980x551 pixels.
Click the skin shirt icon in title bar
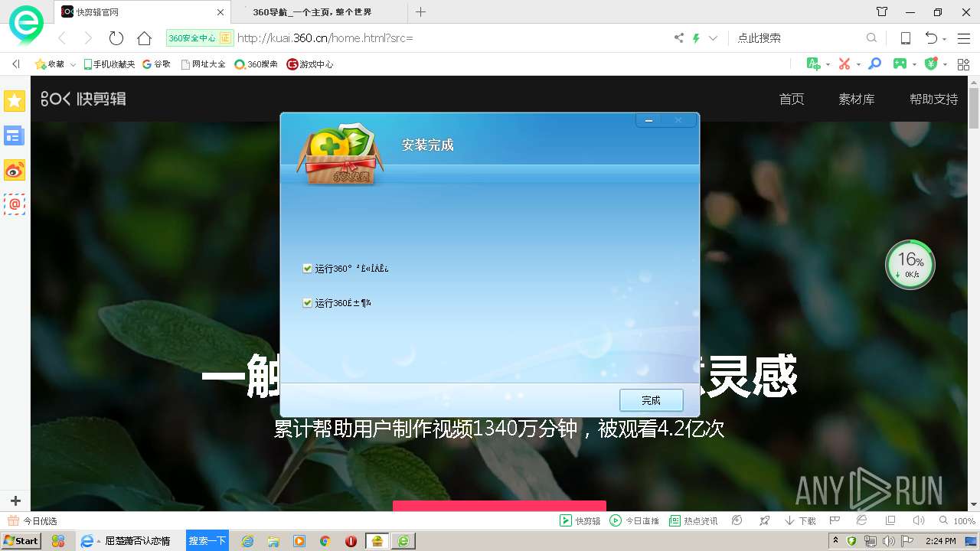882,11
